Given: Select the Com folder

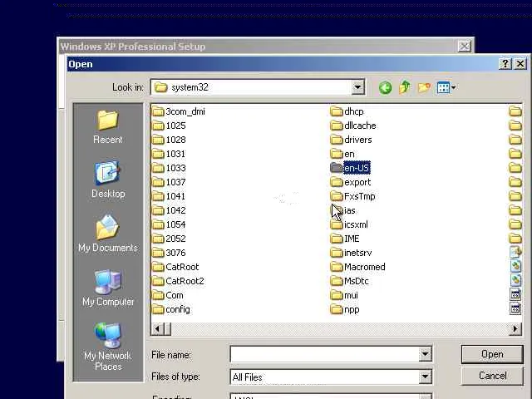Looking at the screenshot, I should click(x=168, y=296).
